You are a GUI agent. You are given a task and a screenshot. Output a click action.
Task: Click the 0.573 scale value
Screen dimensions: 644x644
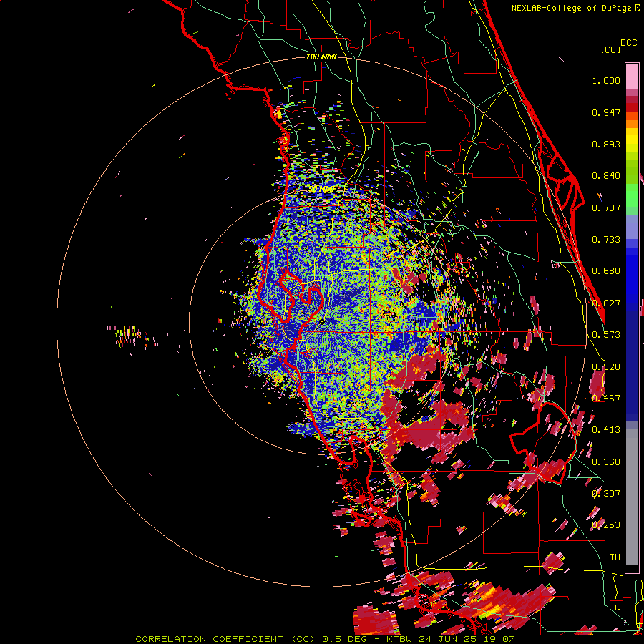click(x=606, y=335)
